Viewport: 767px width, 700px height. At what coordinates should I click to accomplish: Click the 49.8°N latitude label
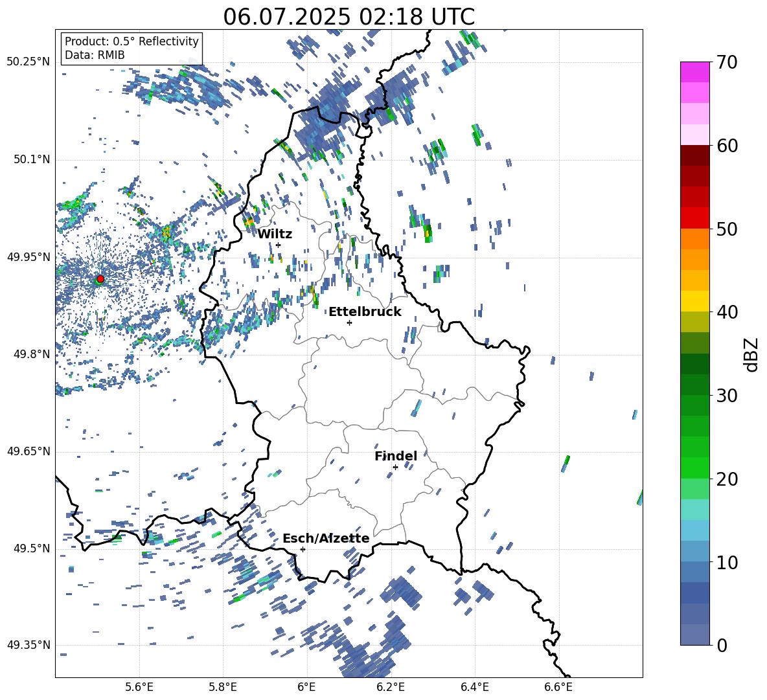32,354
